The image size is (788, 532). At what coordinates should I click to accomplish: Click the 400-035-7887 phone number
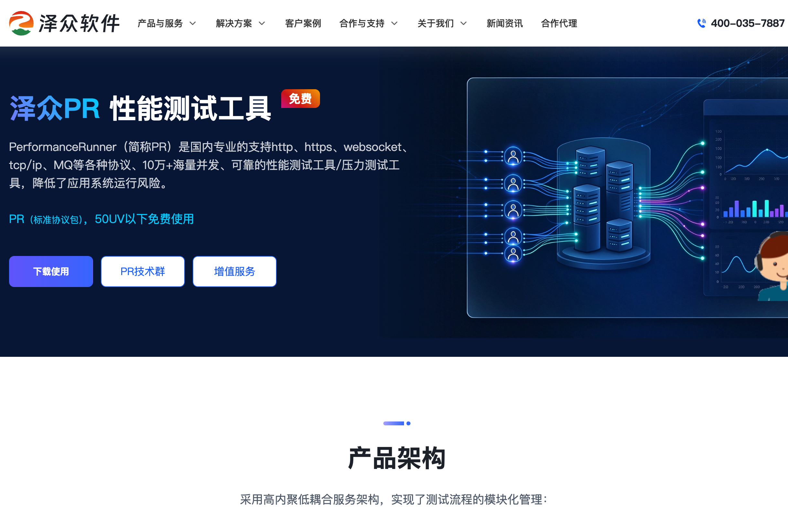[x=747, y=23]
